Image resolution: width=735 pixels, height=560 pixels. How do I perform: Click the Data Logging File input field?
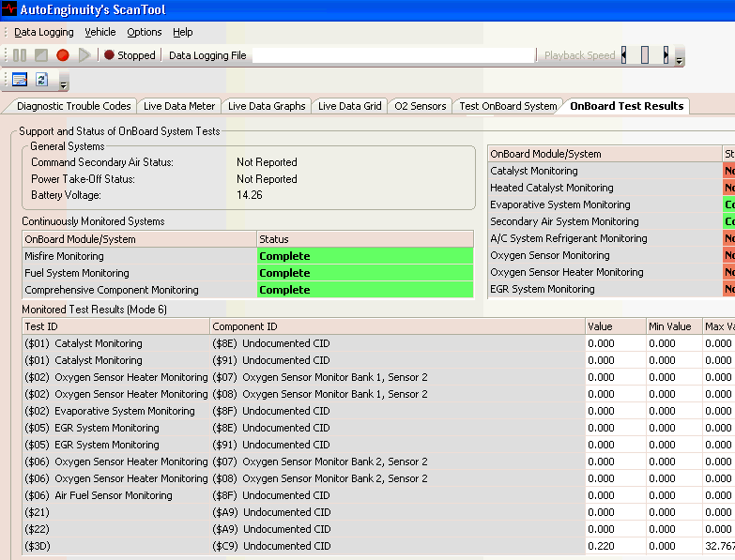394,55
